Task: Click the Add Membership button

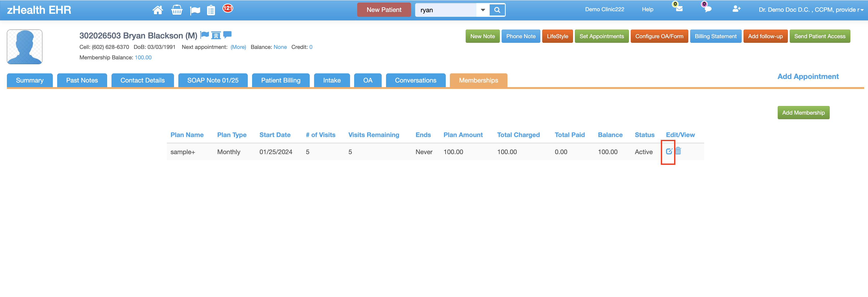Action: [x=803, y=113]
